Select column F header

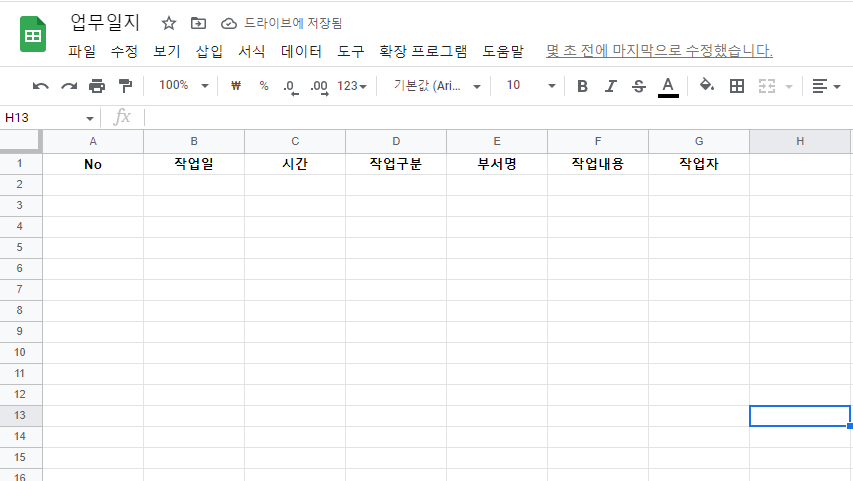tap(598, 141)
